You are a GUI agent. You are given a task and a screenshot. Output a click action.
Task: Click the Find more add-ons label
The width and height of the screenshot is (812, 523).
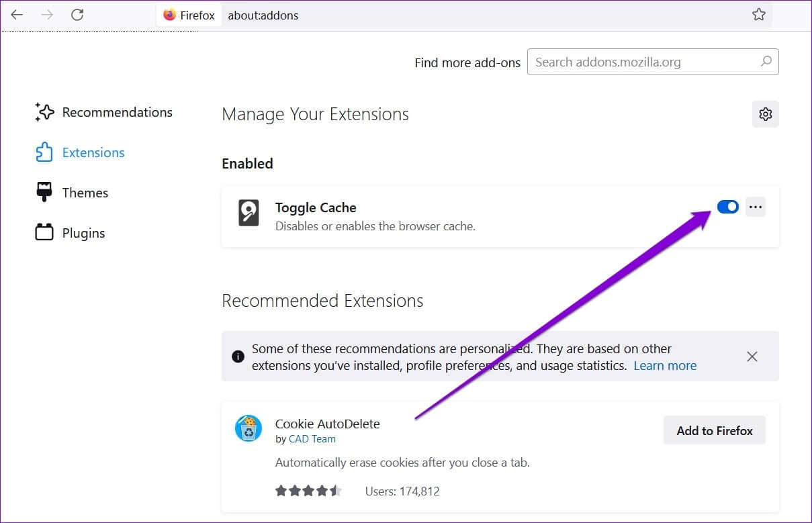[x=467, y=62]
